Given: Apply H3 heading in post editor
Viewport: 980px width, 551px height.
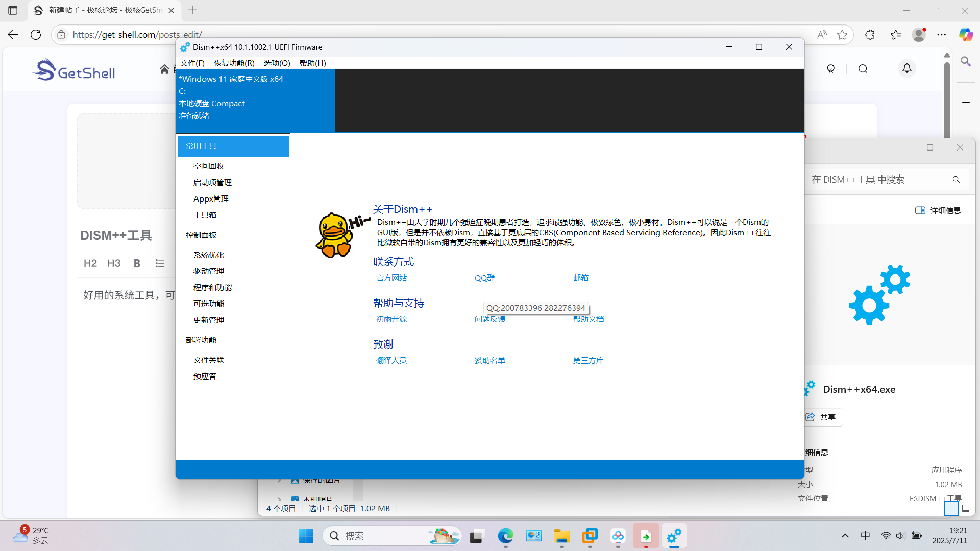Looking at the screenshot, I should [114, 263].
